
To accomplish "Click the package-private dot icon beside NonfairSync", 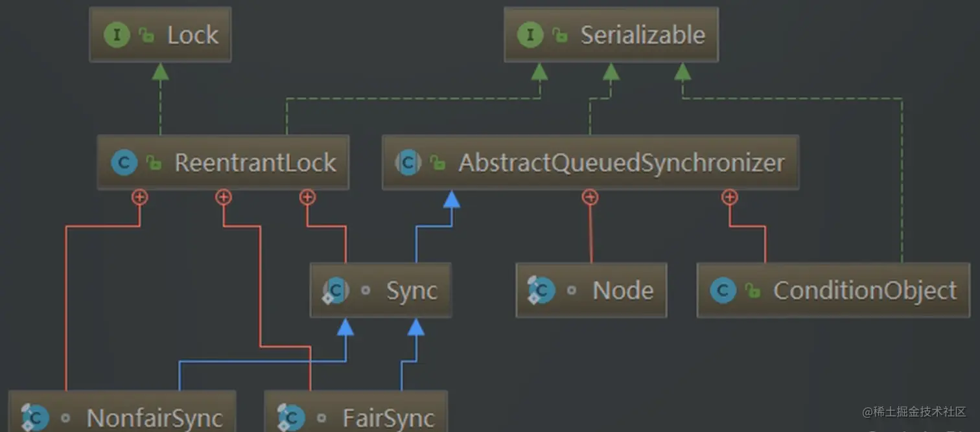I will click(x=65, y=418).
